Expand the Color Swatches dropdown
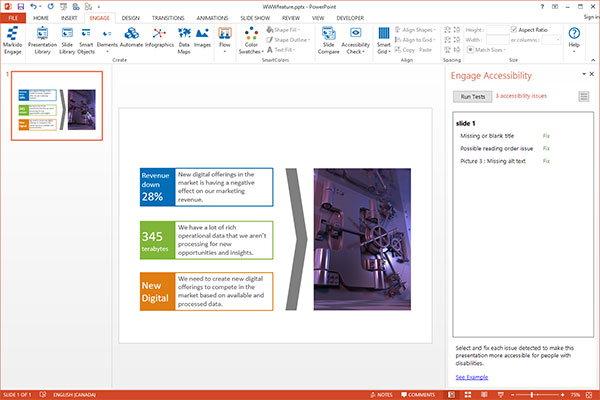This screenshot has width=600, height=400. [251, 41]
